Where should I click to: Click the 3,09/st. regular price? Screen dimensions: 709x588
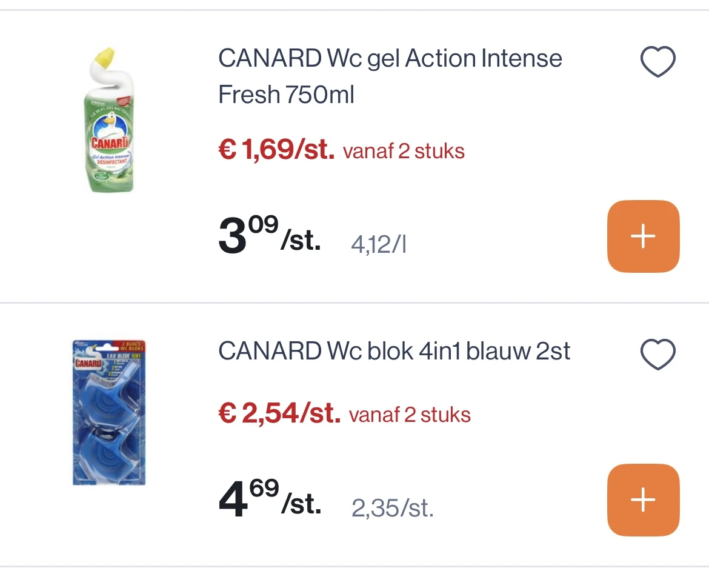click(x=269, y=237)
